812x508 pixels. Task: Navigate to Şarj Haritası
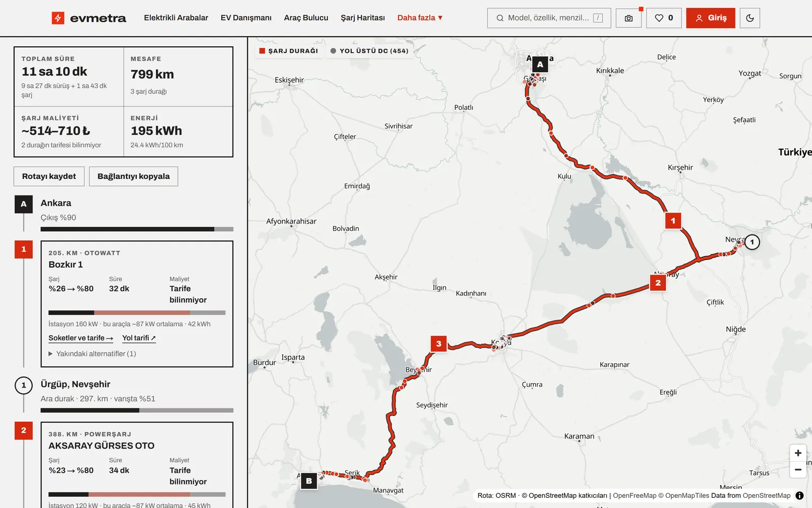(363, 18)
